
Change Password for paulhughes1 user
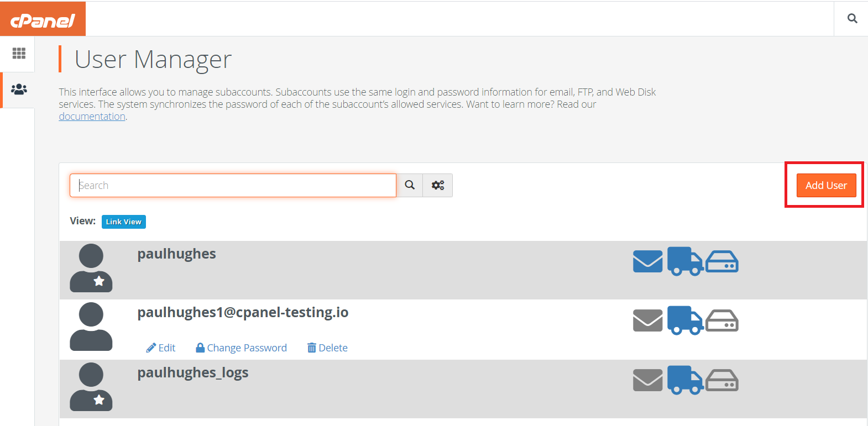[x=242, y=348]
